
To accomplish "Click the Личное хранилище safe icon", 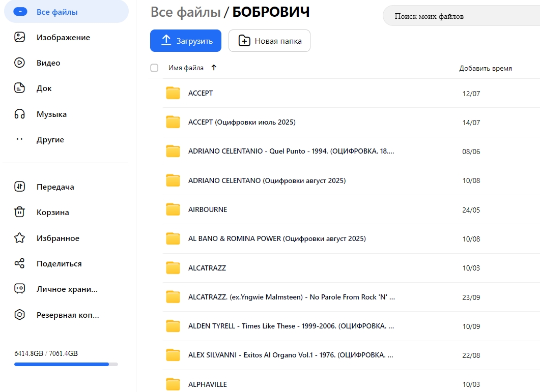I will [20, 289].
